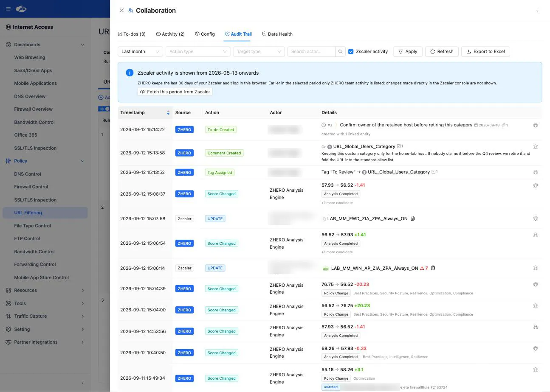Open debug icon for the Comment Created row
550x392 pixels.
pyautogui.click(x=535, y=147)
